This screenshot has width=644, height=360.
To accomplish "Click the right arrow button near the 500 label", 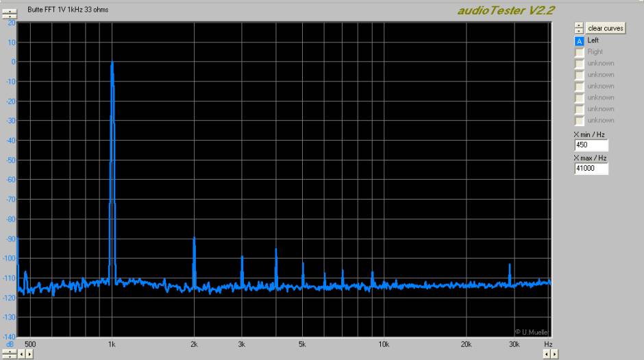I will 29,354.
